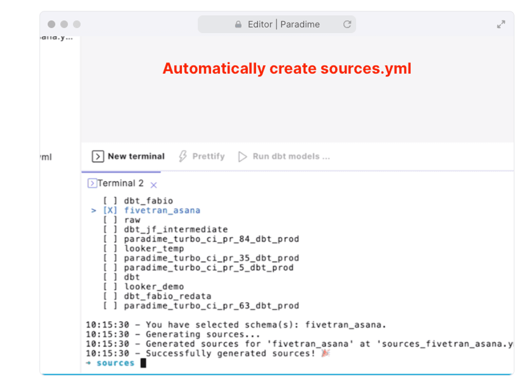
Task: Click the Prettify button label
Action: coord(208,156)
